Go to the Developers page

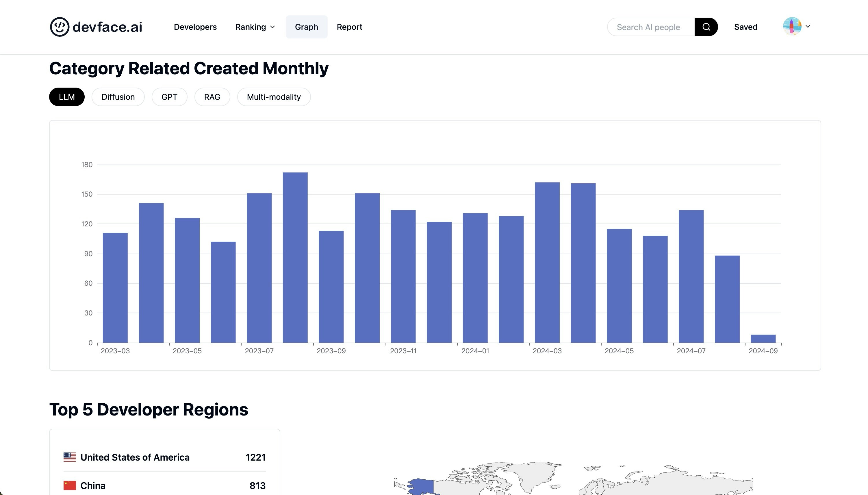(x=195, y=27)
